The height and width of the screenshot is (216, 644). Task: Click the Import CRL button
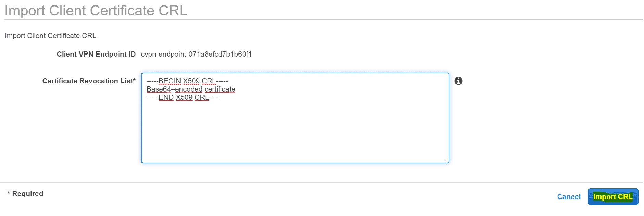(613, 197)
